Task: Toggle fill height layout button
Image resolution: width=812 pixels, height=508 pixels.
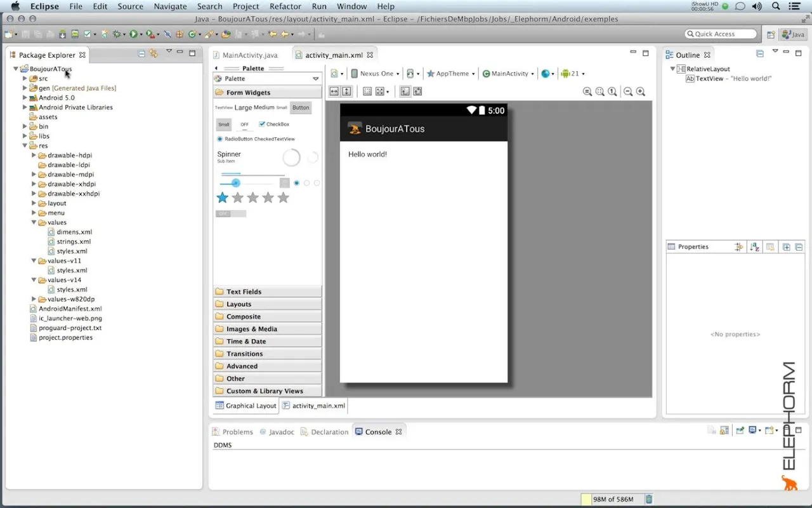Action: [346, 91]
